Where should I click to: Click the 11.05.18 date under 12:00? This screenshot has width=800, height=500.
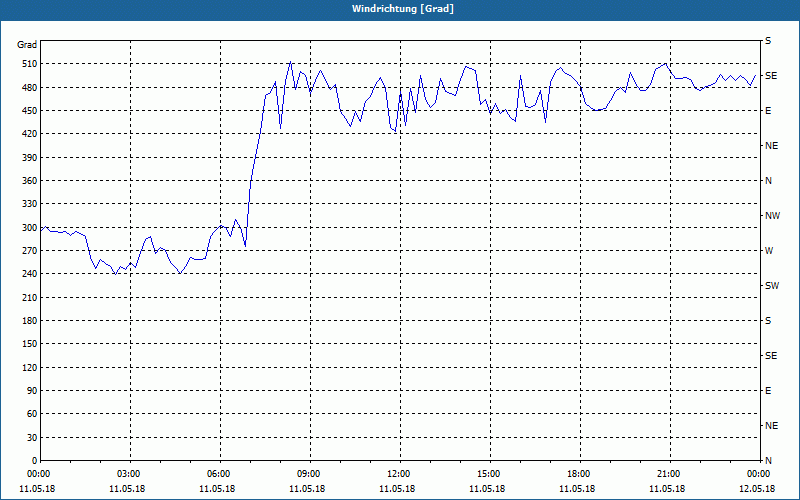[397, 489]
